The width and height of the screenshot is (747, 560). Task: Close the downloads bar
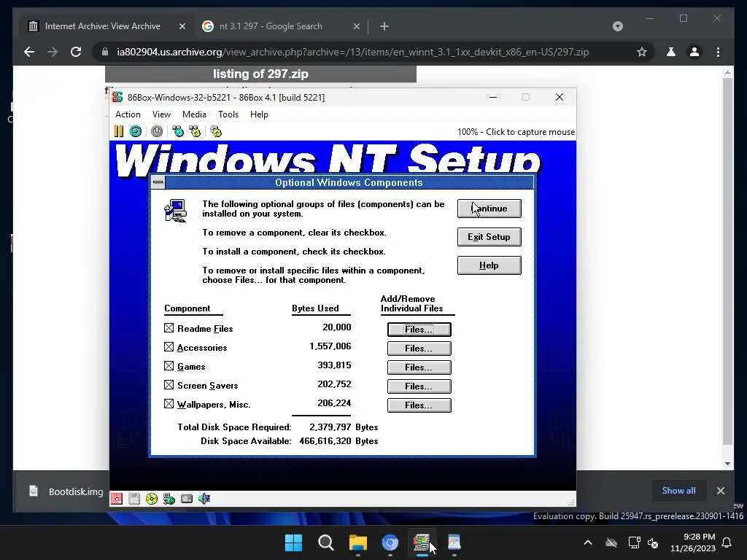click(x=720, y=491)
